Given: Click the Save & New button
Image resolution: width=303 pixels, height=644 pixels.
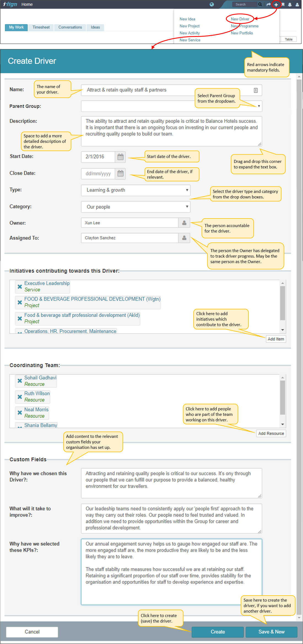Looking at the screenshot, I should (271, 632).
